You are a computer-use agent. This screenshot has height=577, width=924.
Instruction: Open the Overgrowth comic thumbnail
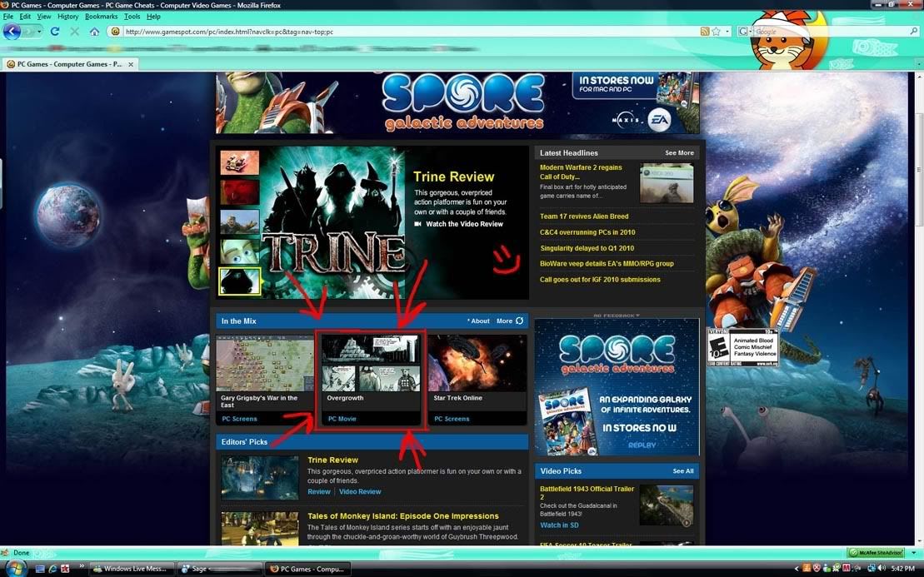pyautogui.click(x=372, y=363)
